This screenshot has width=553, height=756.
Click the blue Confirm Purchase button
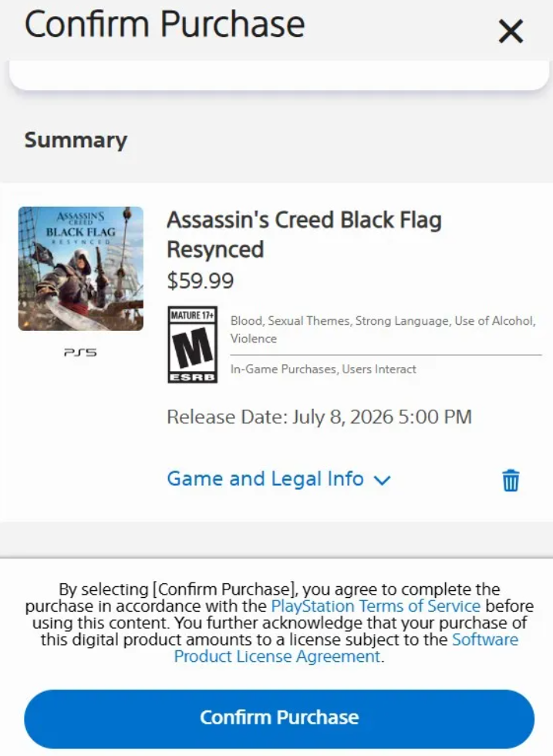click(x=279, y=718)
